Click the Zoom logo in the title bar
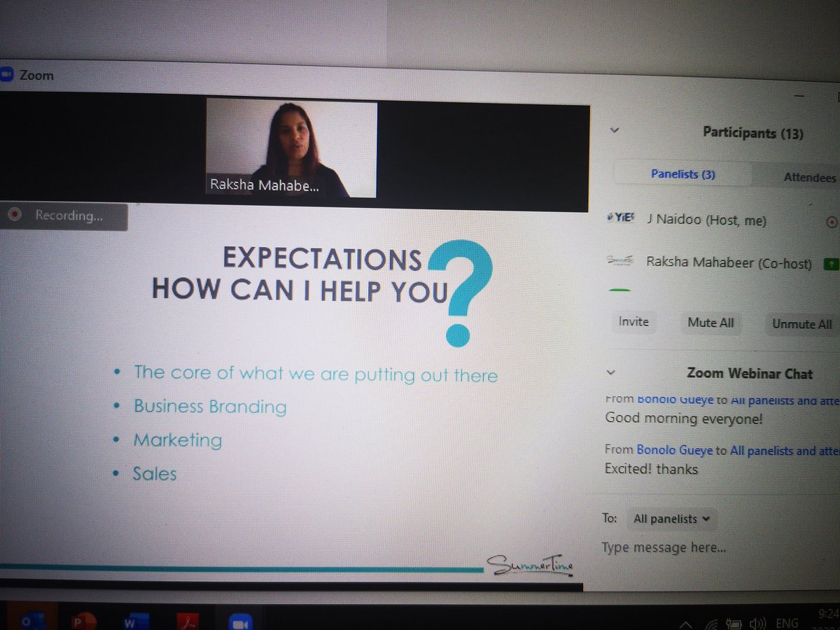This screenshot has width=840, height=630. pos(6,73)
